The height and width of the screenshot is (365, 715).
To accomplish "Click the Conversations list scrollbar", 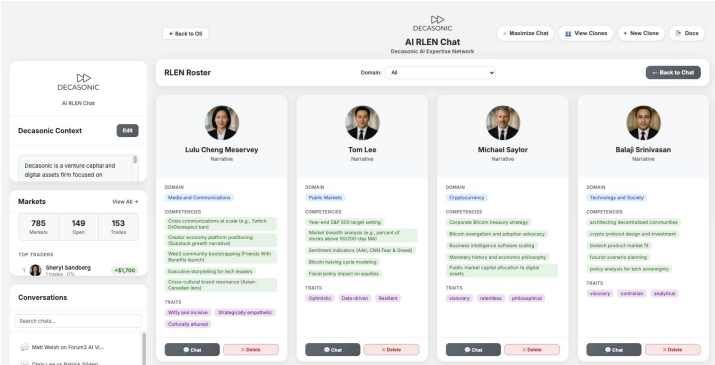I will pyautogui.click(x=144, y=349).
